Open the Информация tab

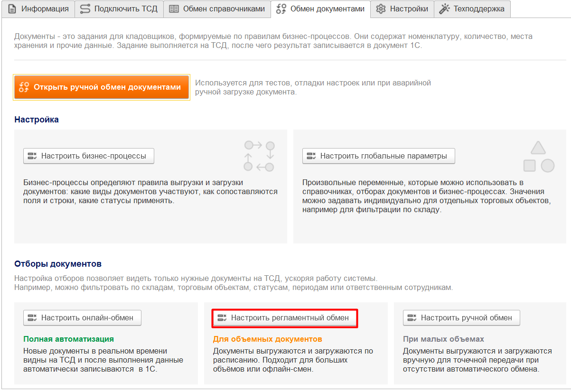click(38, 9)
